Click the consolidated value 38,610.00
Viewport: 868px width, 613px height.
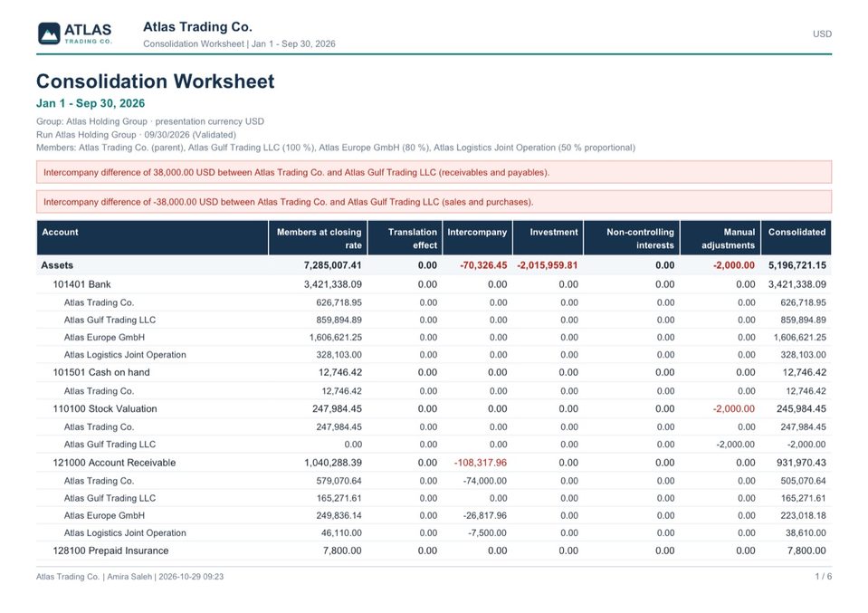(806, 532)
